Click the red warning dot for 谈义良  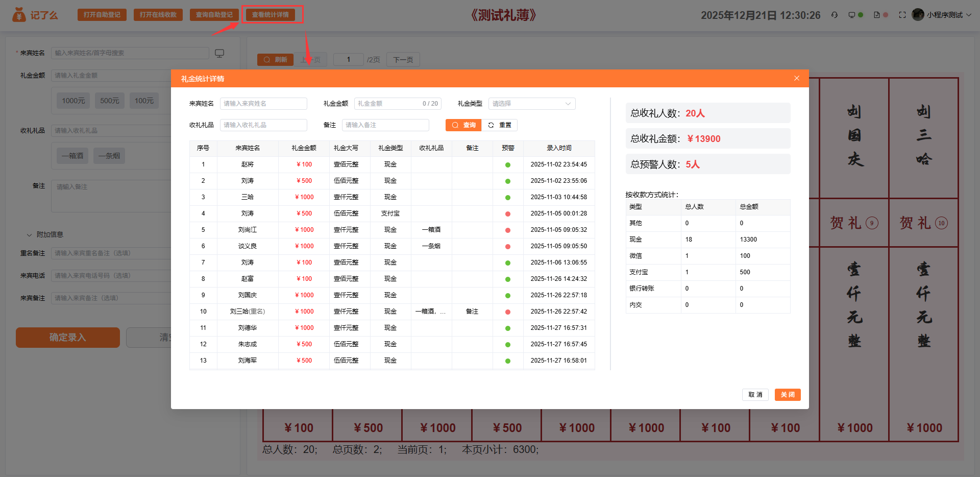tap(508, 247)
